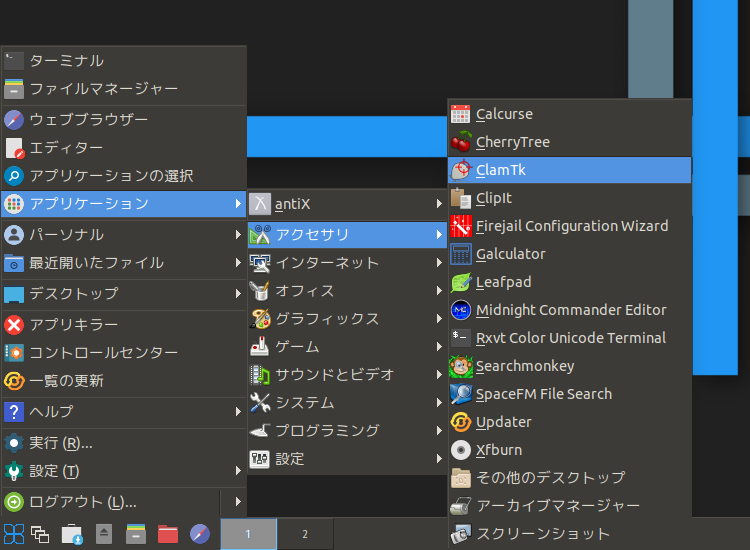Click the Leafpad leaf icon
Viewport: 750px width, 550px height.
[x=461, y=282]
